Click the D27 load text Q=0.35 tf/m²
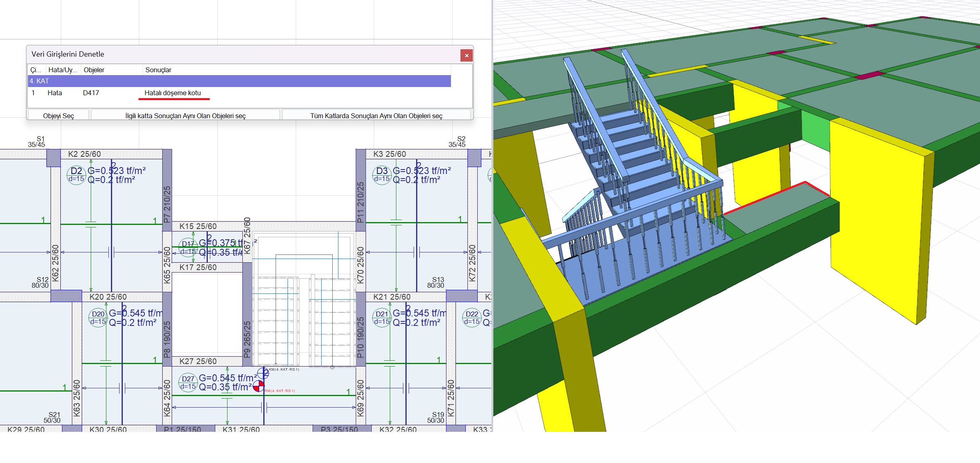The width and height of the screenshot is (980, 463). point(225,387)
